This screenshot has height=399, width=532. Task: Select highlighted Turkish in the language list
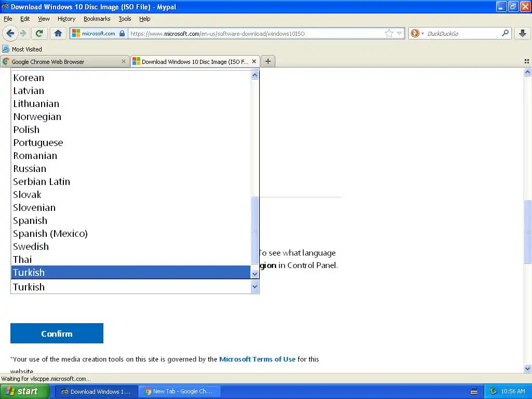tap(130, 272)
